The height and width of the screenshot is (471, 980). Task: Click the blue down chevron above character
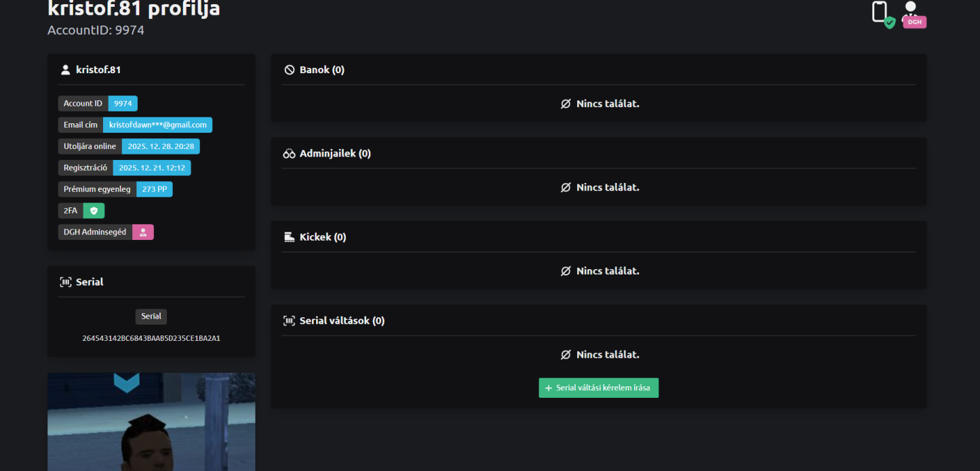tap(126, 383)
